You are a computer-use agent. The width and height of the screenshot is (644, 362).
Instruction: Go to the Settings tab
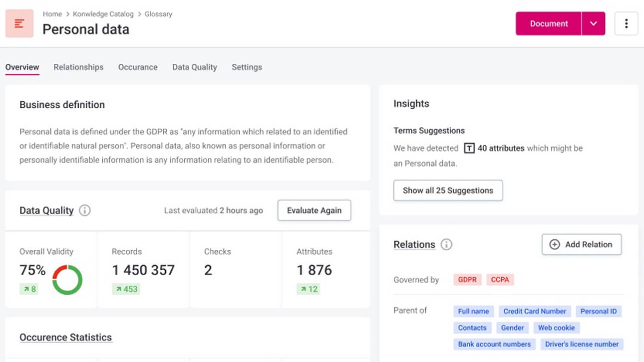point(247,67)
